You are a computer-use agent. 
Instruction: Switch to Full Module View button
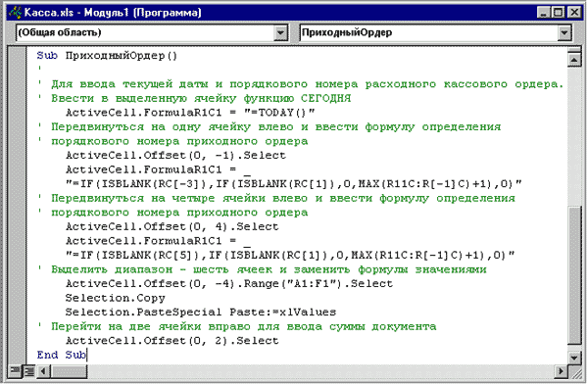[29, 370]
